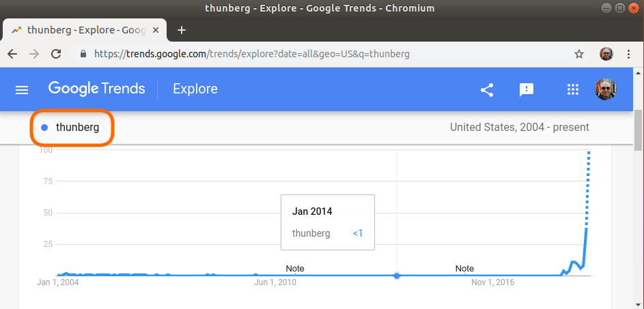
Task: Click the browser profile avatar in toolbar
Action: coord(606,54)
